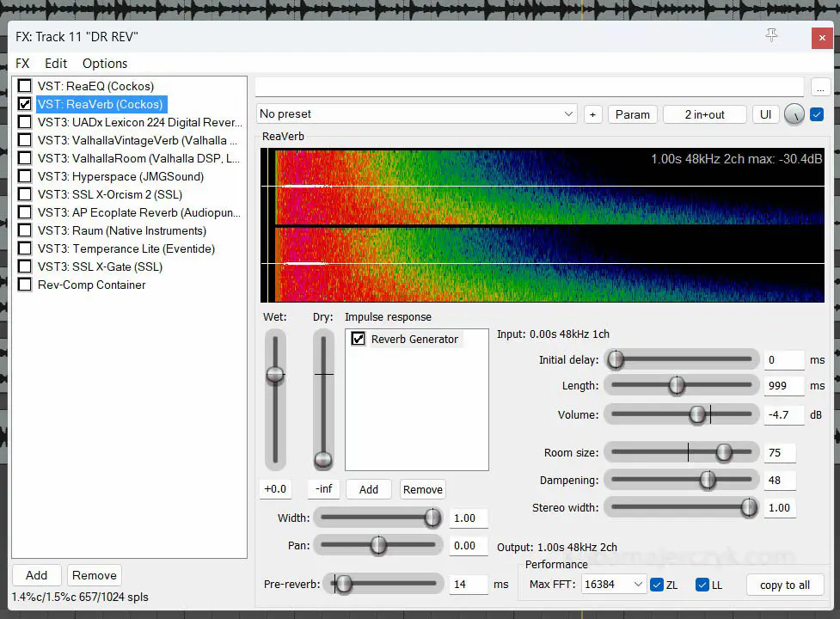Viewport: 840px width, 619px height.
Task: Open the Edit menu
Action: pyautogui.click(x=56, y=64)
